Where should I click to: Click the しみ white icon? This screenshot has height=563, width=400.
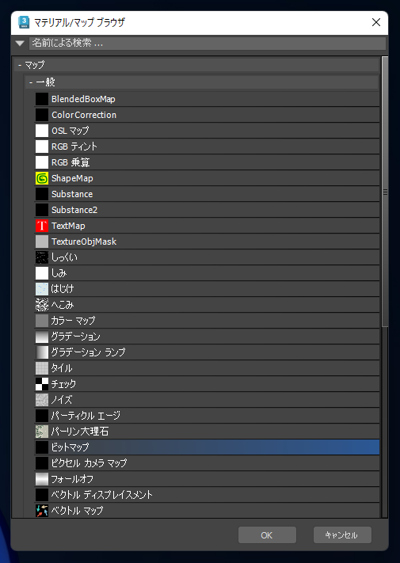(42, 273)
